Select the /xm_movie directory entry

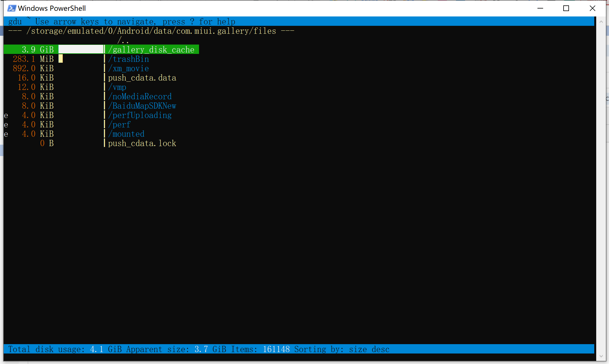pos(128,68)
